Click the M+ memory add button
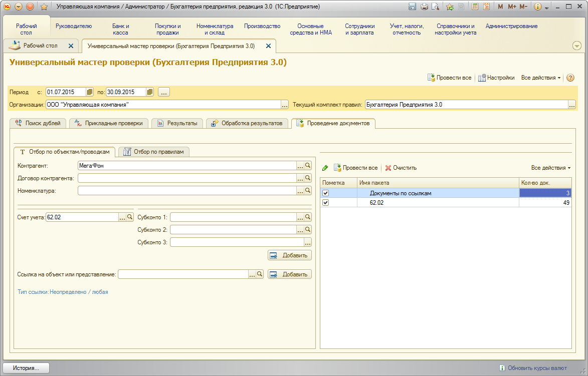 [x=512, y=7]
